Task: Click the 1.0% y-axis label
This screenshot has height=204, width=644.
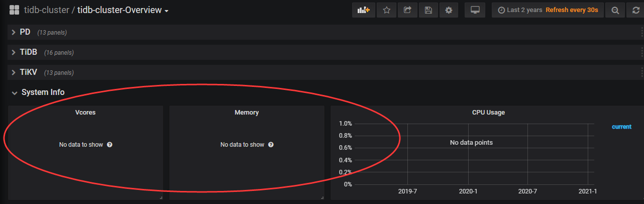Action: click(346, 124)
